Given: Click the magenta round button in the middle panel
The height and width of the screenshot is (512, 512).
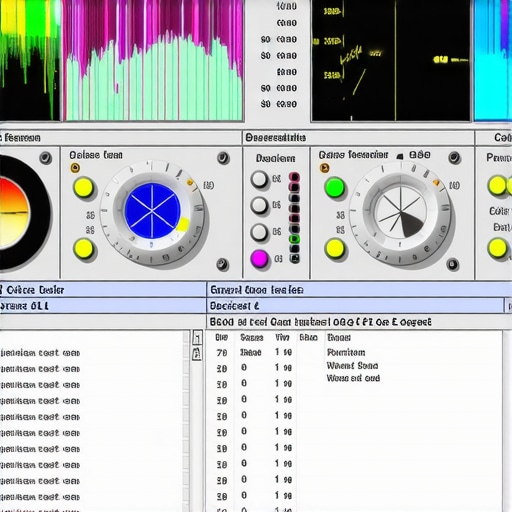Looking at the screenshot, I should tap(259, 259).
